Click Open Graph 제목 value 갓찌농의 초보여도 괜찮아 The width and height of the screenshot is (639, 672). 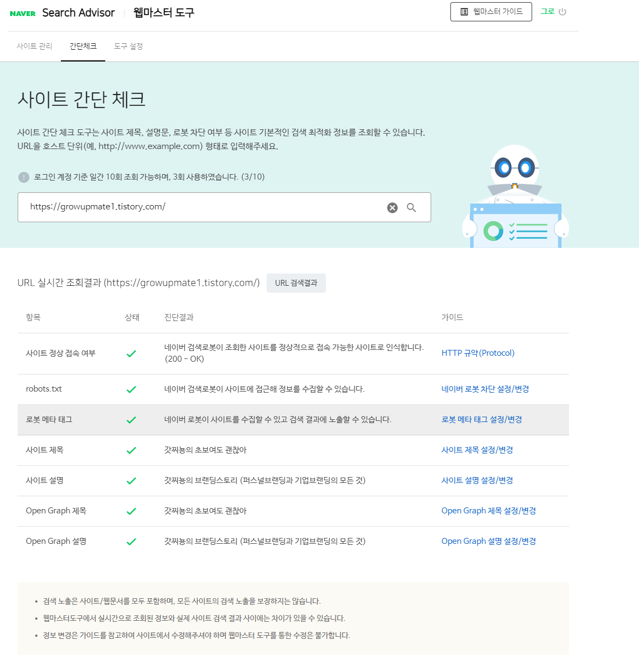(x=205, y=511)
